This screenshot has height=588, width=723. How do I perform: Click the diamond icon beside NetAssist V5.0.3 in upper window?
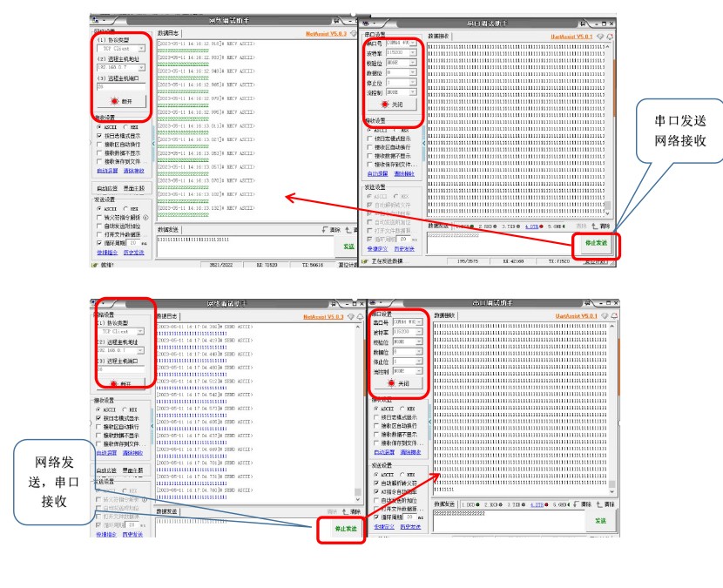tap(354, 34)
